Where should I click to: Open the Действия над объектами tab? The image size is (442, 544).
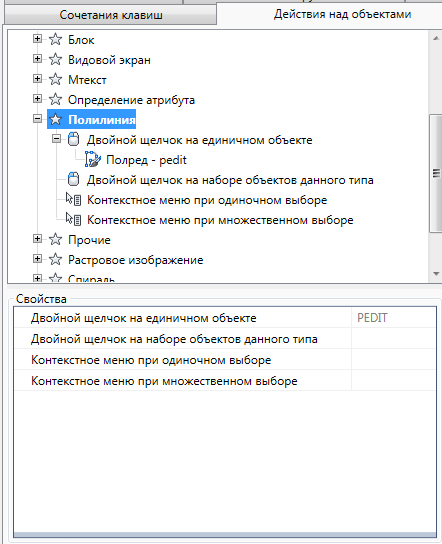pos(342,14)
